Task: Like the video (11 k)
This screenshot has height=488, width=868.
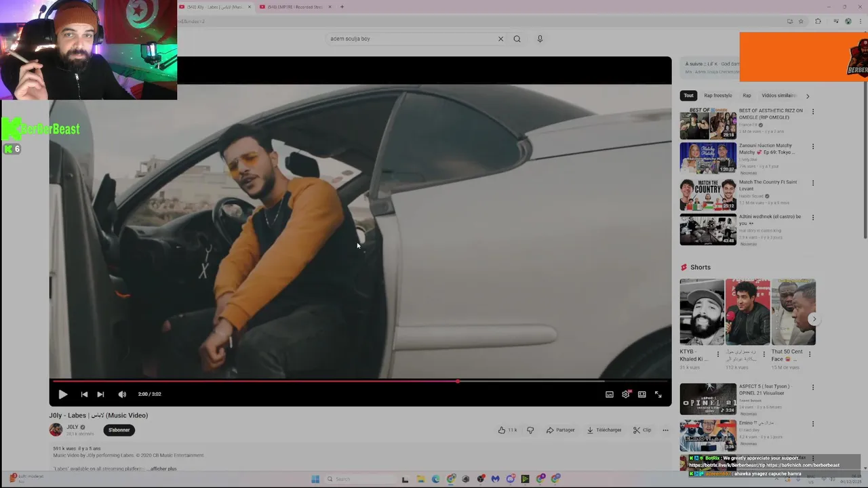Action: 507,430
